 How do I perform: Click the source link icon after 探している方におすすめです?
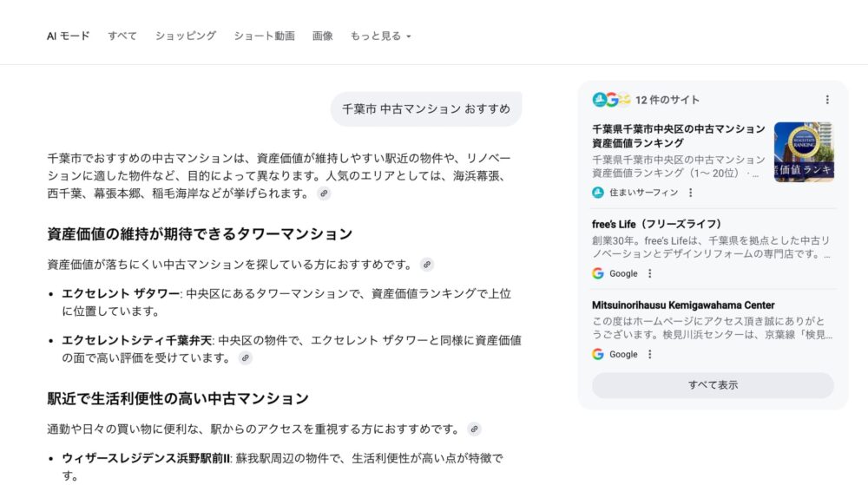coord(427,265)
